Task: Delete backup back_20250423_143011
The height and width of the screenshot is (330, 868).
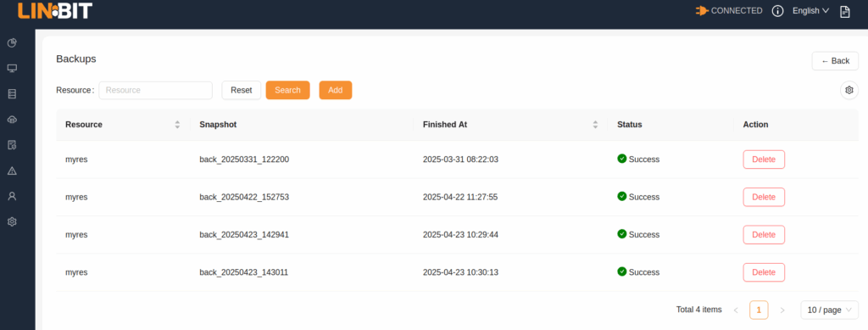Action: tap(764, 272)
